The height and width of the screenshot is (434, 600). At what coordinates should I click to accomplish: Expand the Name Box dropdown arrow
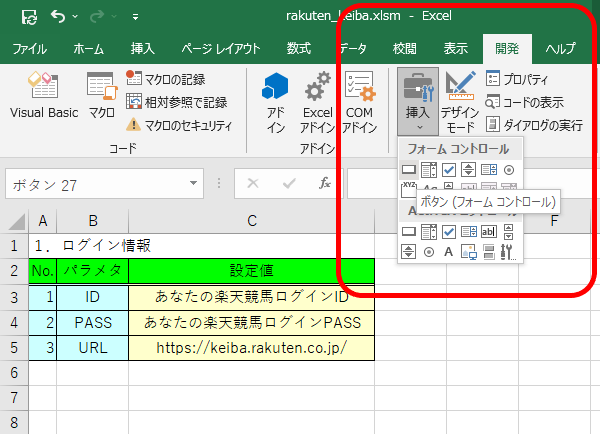coord(193,183)
